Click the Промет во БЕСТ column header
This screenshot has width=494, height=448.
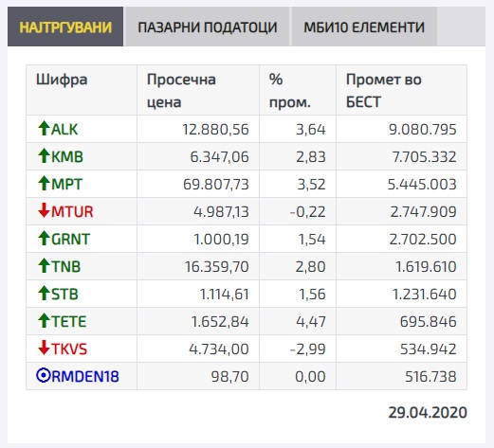(384, 91)
